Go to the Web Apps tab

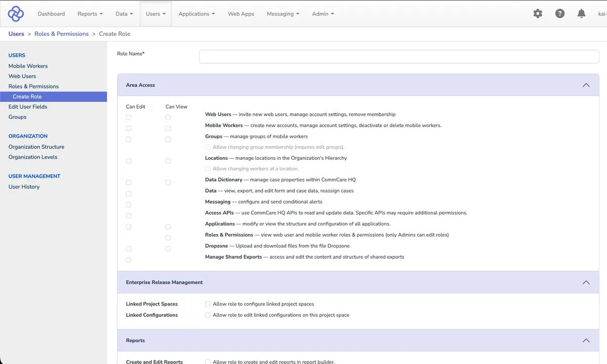click(x=241, y=14)
